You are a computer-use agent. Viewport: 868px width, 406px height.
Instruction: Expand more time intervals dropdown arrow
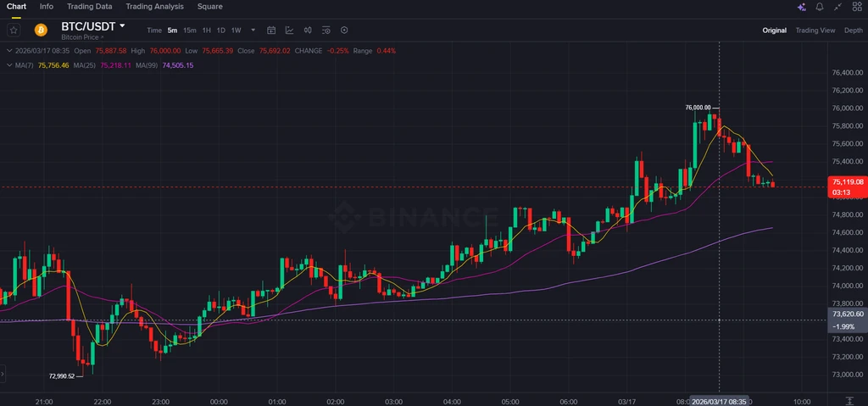tap(253, 31)
